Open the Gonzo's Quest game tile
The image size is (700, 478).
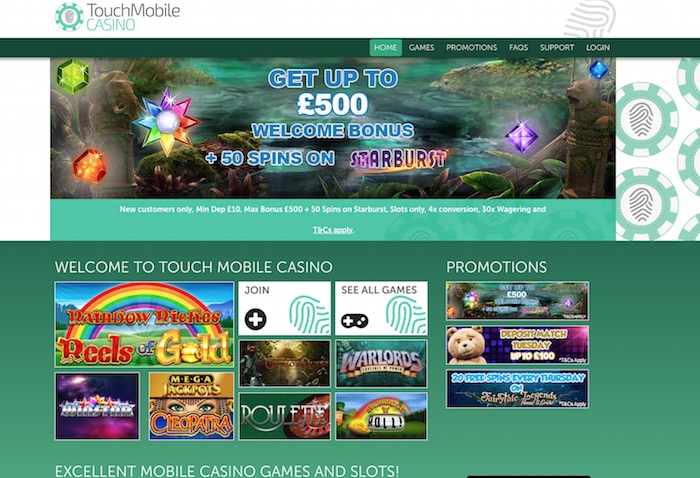284,363
